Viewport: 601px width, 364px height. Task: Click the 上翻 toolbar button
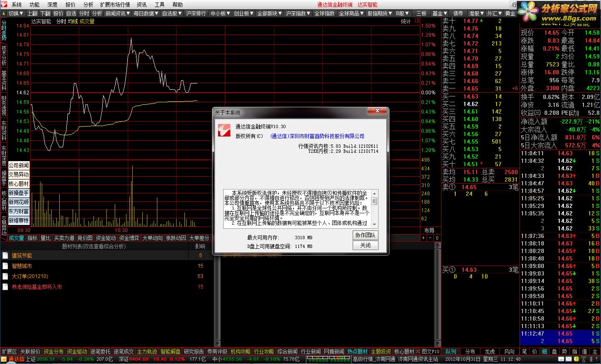pyautogui.click(x=33, y=13)
